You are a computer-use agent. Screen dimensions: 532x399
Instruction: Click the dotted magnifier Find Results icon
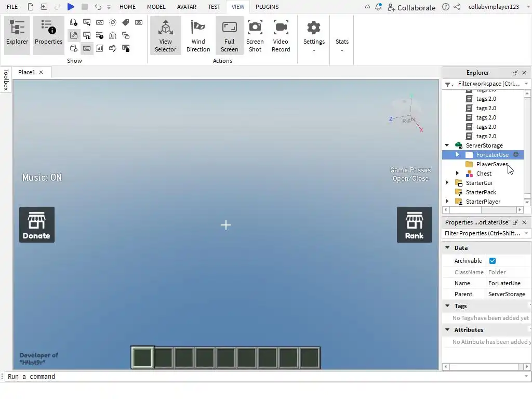point(113,22)
